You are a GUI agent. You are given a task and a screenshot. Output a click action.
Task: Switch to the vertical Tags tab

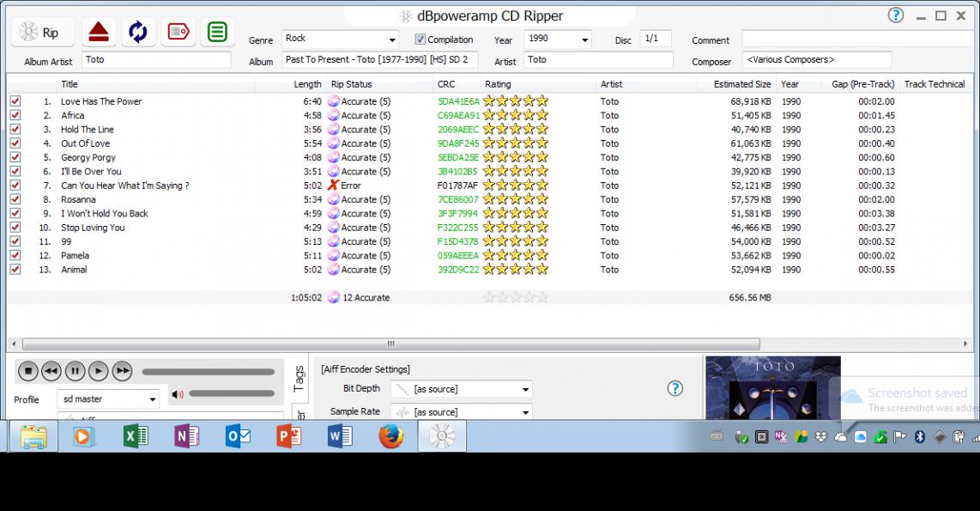point(299,378)
